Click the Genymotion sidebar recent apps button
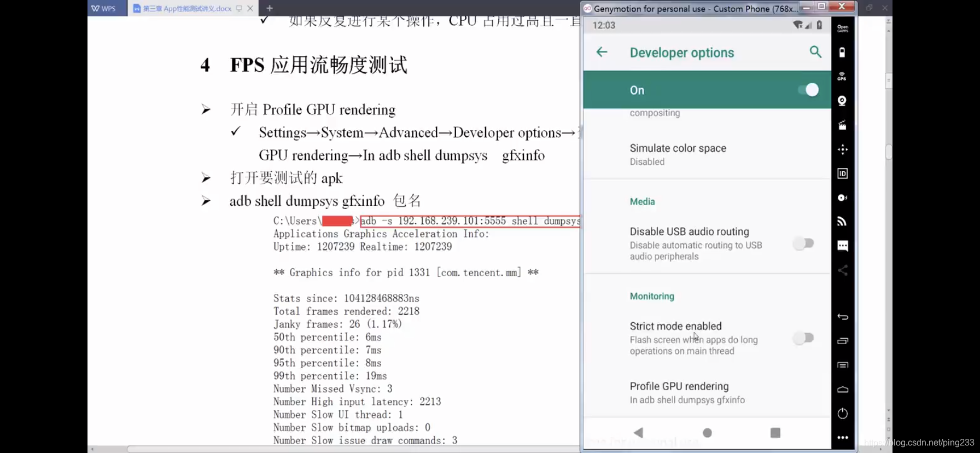 tap(842, 341)
